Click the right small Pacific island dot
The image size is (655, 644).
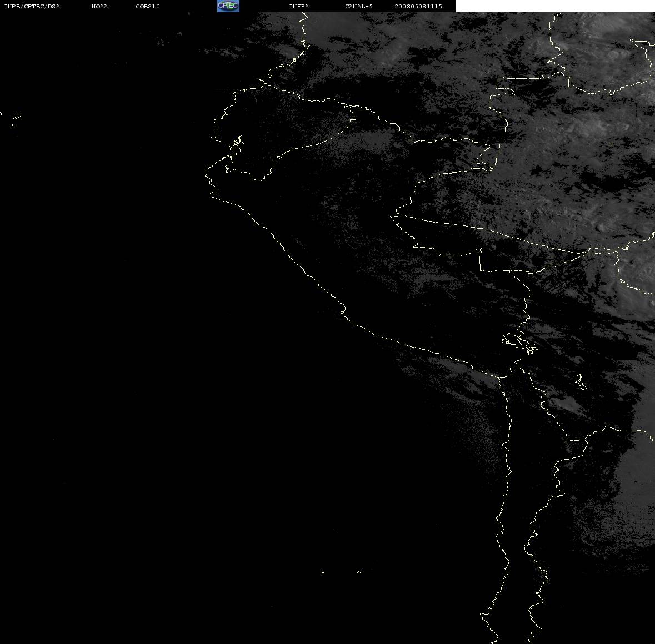pos(358,572)
